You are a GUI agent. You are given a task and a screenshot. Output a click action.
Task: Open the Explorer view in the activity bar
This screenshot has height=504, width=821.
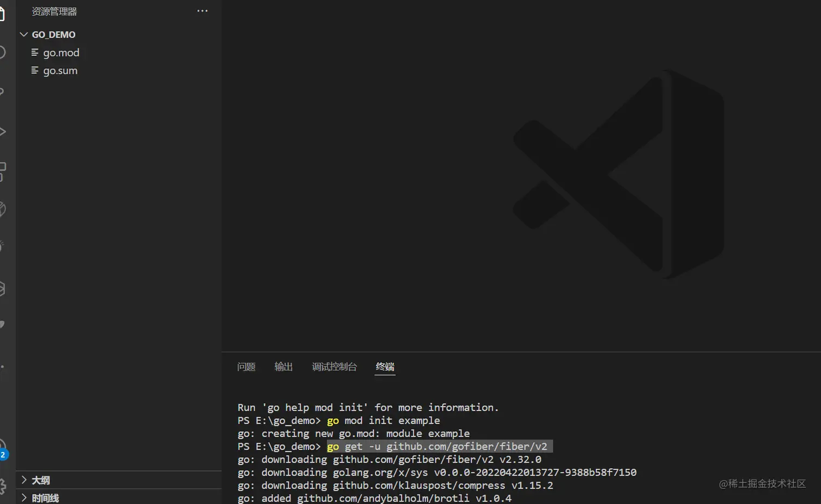coord(2,14)
